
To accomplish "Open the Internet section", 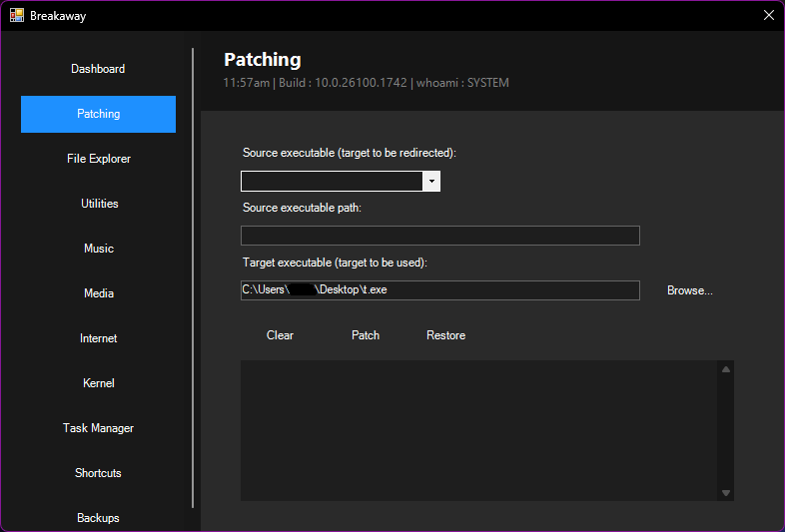I will [x=98, y=338].
